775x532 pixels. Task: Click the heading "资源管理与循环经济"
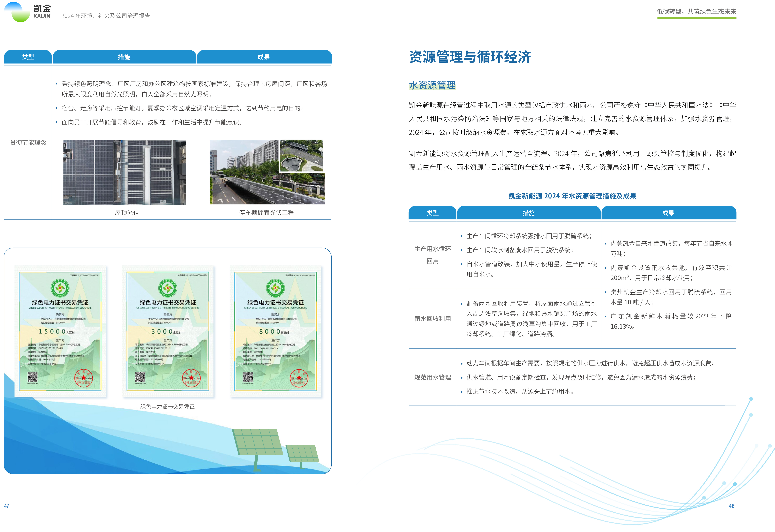click(470, 57)
